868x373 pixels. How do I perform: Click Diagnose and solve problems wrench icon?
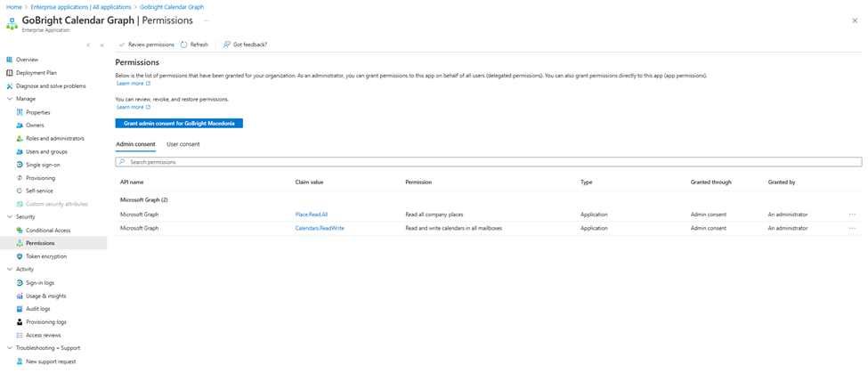point(10,86)
